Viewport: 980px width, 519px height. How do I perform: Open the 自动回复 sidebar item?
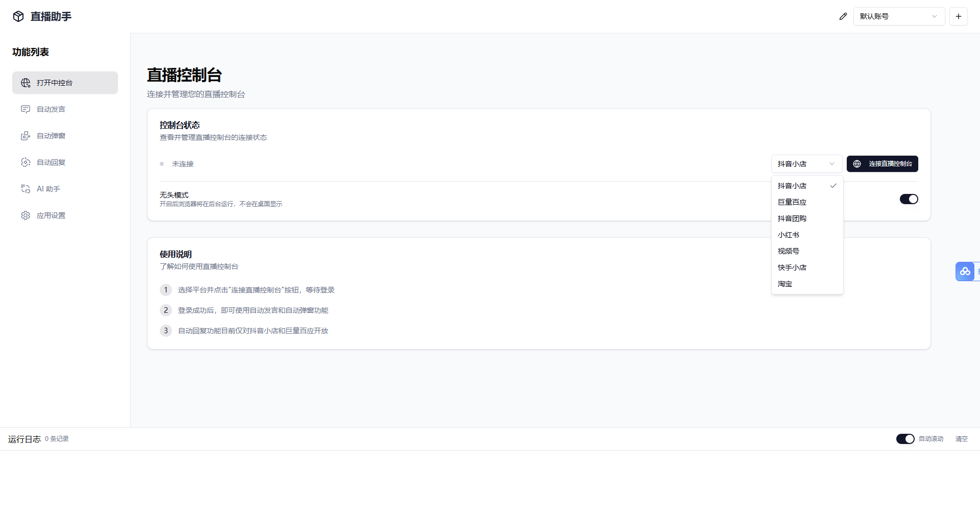click(x=51, y=162)
